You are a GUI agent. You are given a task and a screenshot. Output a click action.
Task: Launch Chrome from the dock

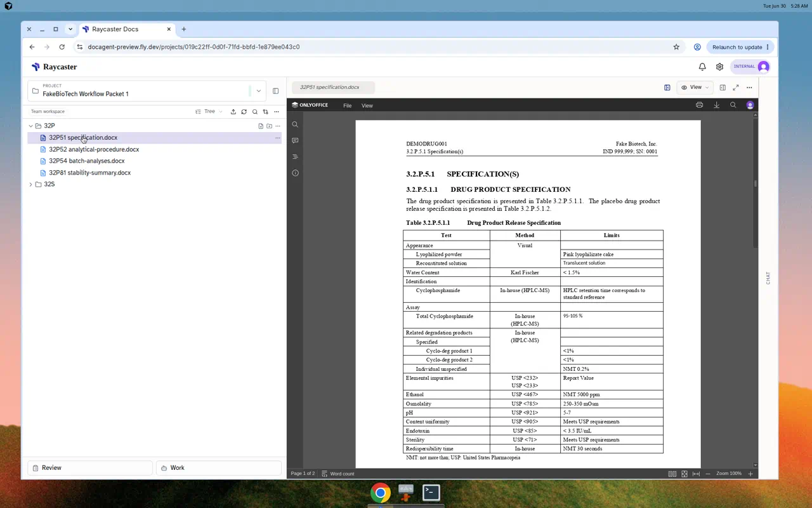pyautogui.click(x=381, y=493)
